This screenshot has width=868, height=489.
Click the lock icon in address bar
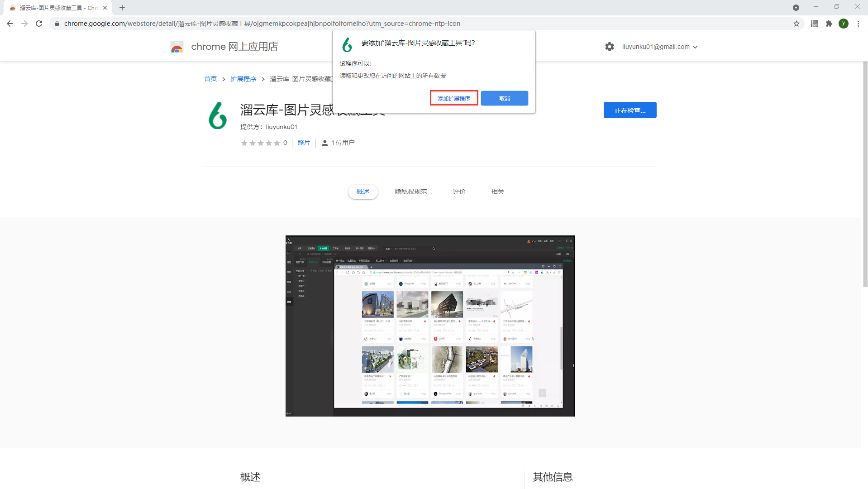click(x=57, y=24)
